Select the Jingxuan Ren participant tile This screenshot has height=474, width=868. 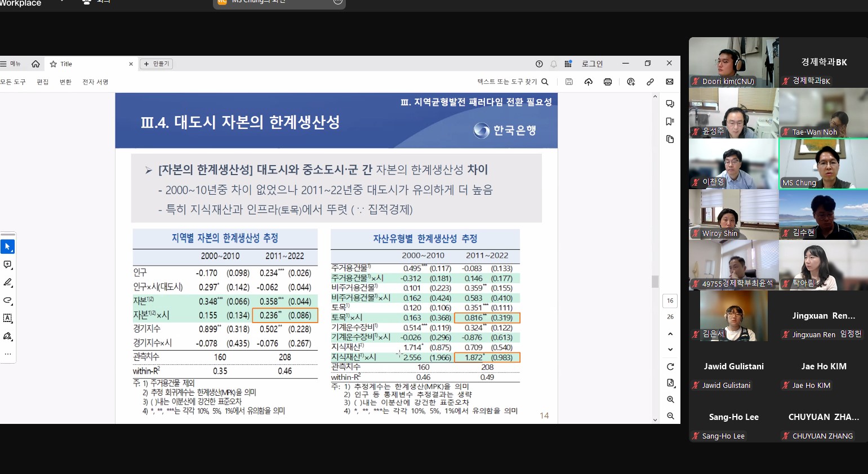point(824,316)
